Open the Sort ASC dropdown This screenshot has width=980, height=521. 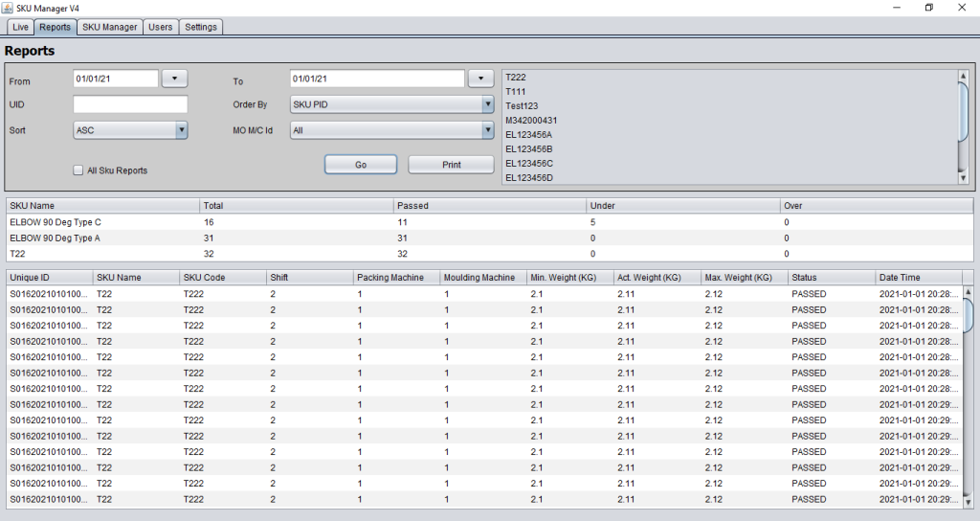pyautogui.click(x=181, y=130)
